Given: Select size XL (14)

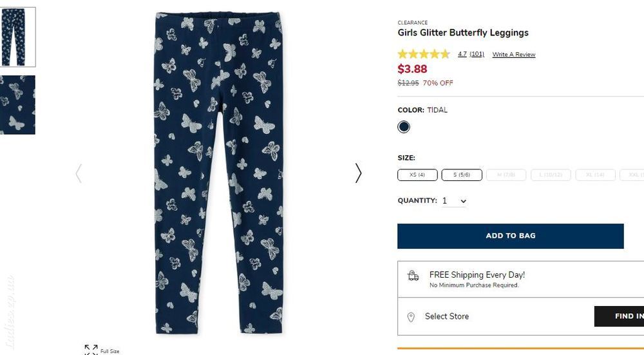Looking at the screenshot, I should [595, 175].
